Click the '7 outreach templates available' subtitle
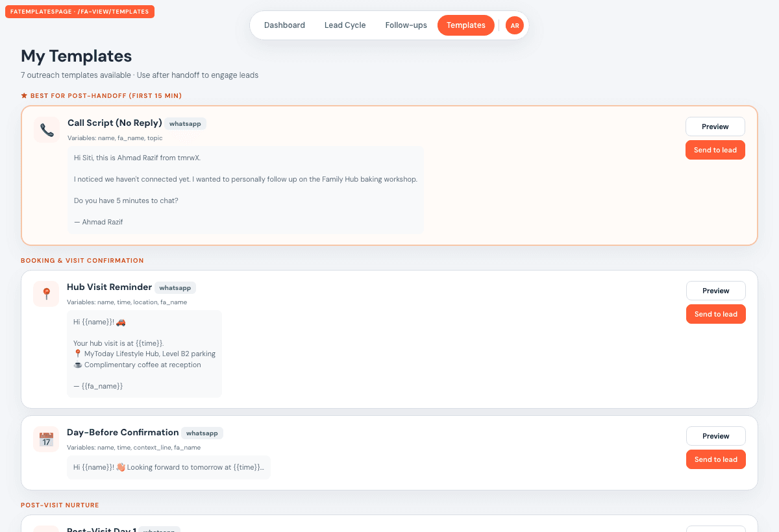Viewport: 779px width, 532px height. [x=140, y=75]
